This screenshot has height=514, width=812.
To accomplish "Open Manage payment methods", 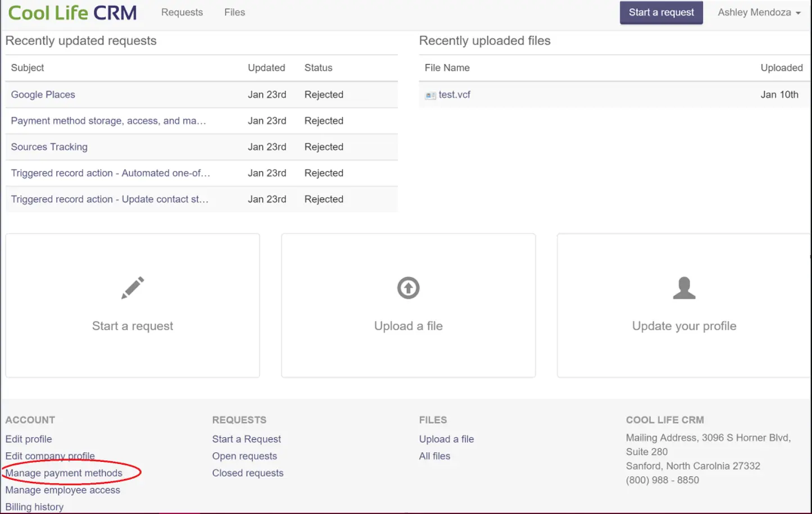I will pyautogui.click(x=63, y=472).
